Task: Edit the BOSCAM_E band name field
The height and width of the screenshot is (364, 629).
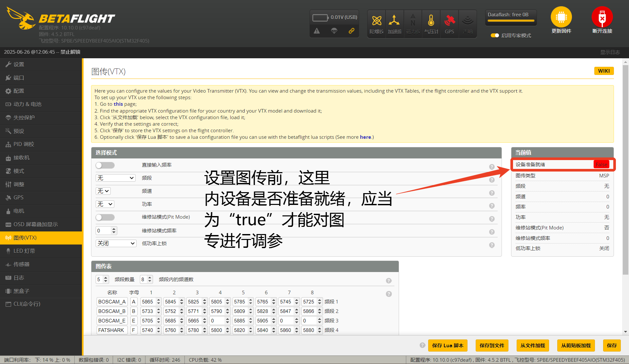Action: pos(112,321)
